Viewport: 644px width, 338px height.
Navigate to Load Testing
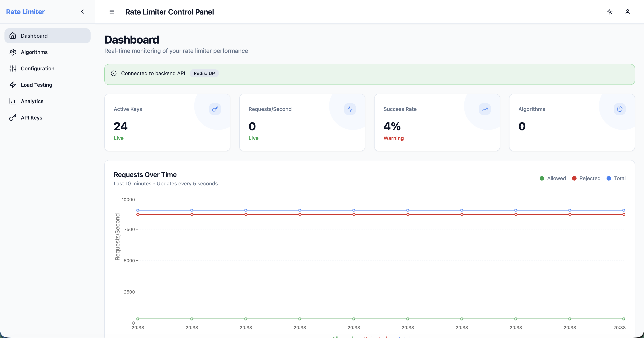[48, 85]
